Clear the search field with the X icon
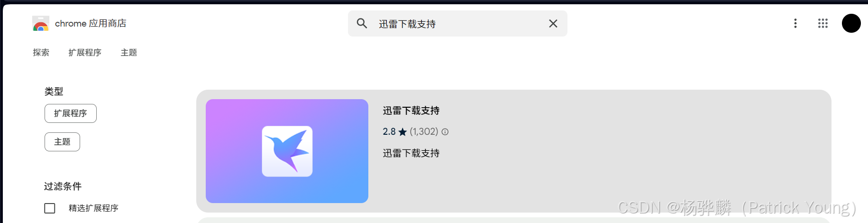This screenshot has width=868, height=223. tap(553, 23)
